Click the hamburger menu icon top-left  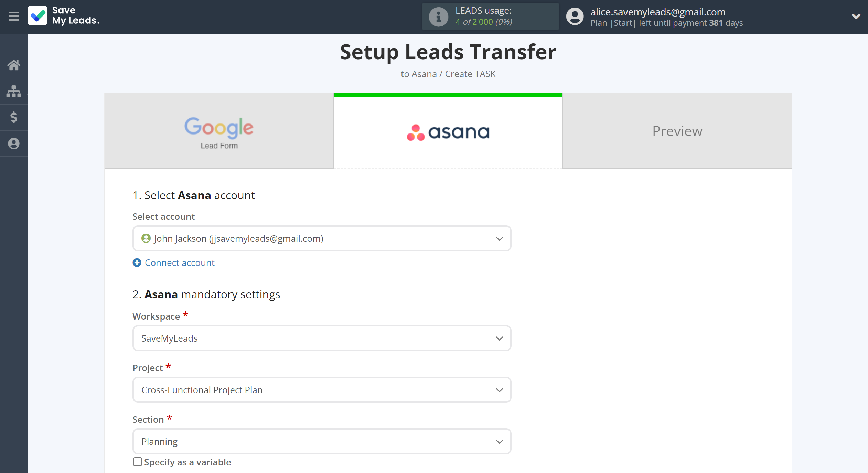[x=14, y=16]
